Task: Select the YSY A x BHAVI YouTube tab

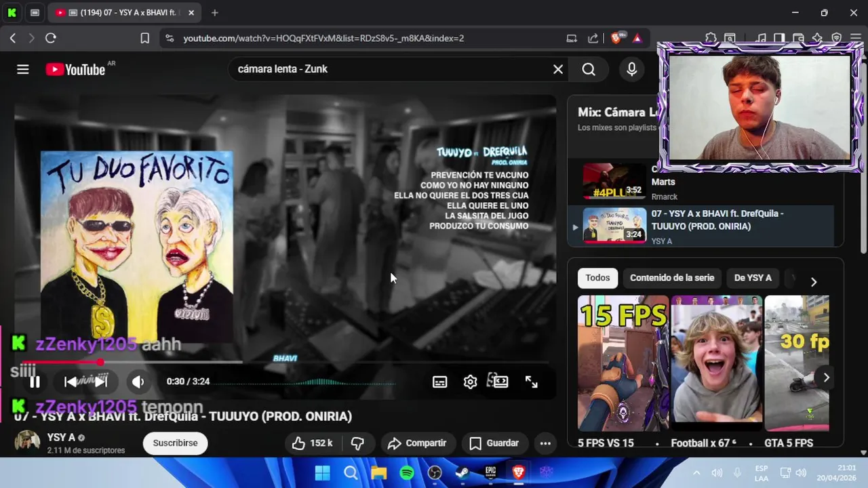Action: click(125, 12)
